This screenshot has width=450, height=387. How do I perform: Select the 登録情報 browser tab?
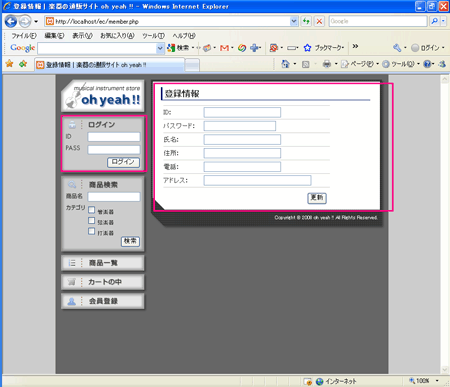click(109, 65)
